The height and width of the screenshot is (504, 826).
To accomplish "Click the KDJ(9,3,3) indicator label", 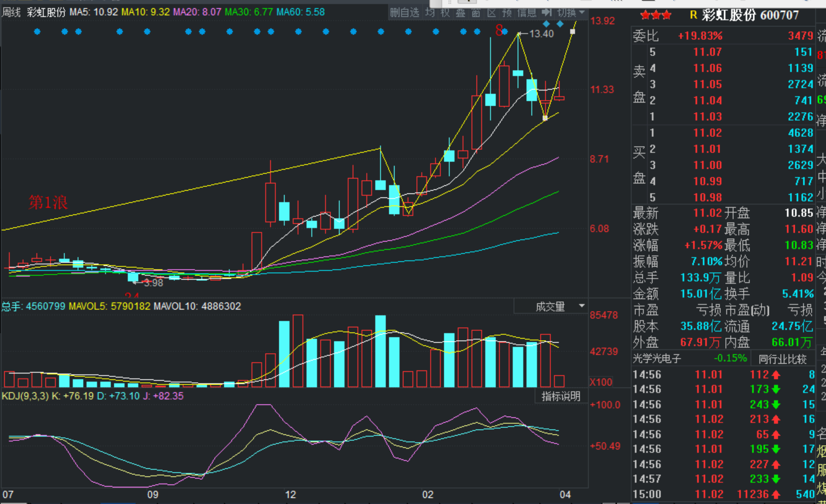I will tap(25, 396).
